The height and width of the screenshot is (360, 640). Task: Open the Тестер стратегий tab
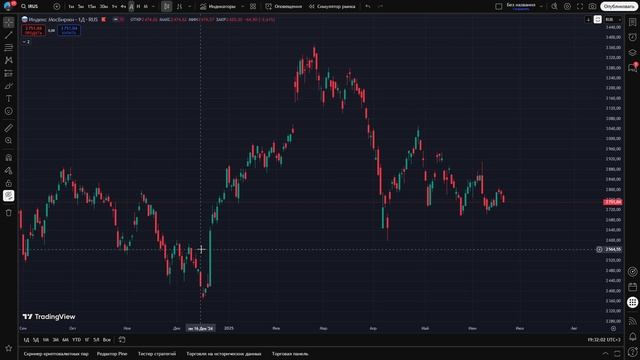point(157,354)
